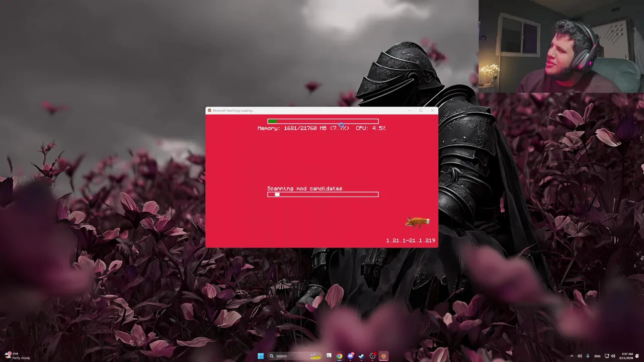Maximize the Minecraft NeoForge Loading window
Viewport: 644px width, 362px height.
(x=421, y=111)
